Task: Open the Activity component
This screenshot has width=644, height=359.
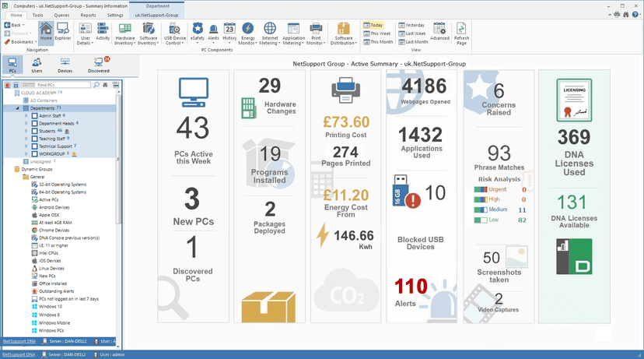Action: tap(103, 32)
